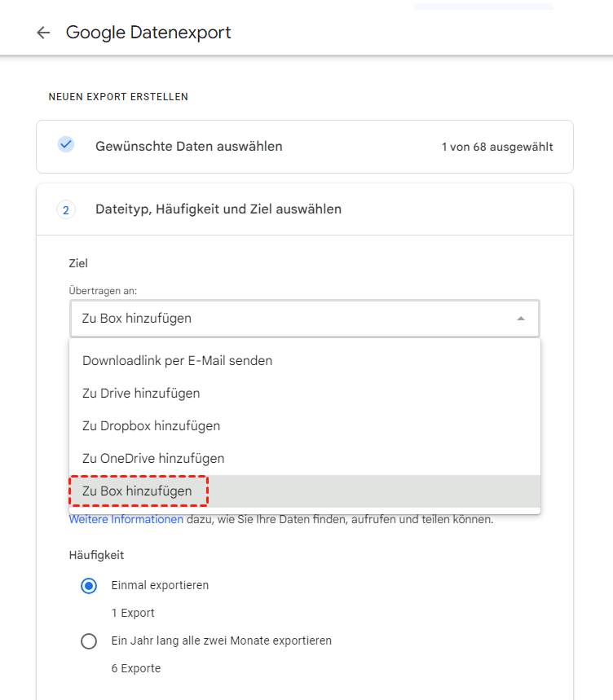
Task: Select Zu OneDrive hinzufügen in the list
Action: point(153,458)
